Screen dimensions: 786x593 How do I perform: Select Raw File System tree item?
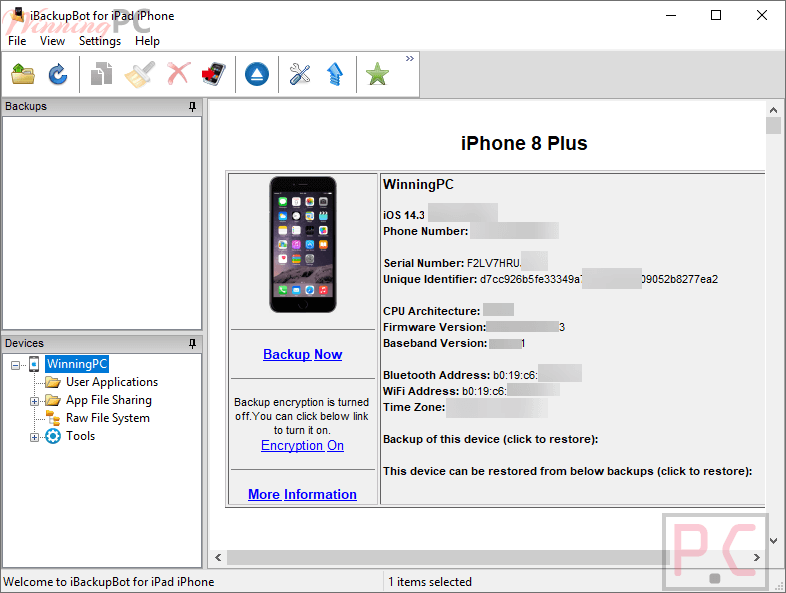pyautogui.click(x=108, y=418)
